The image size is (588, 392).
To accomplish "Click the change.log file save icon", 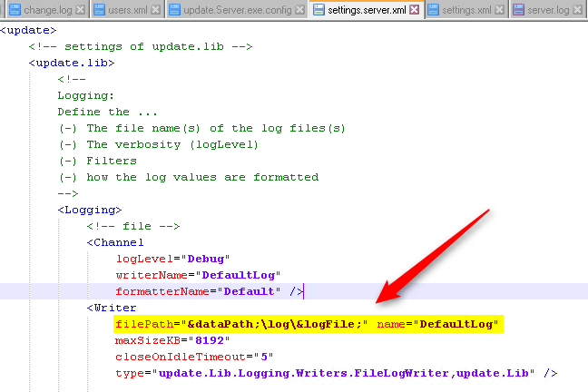I will coord(15,10).
